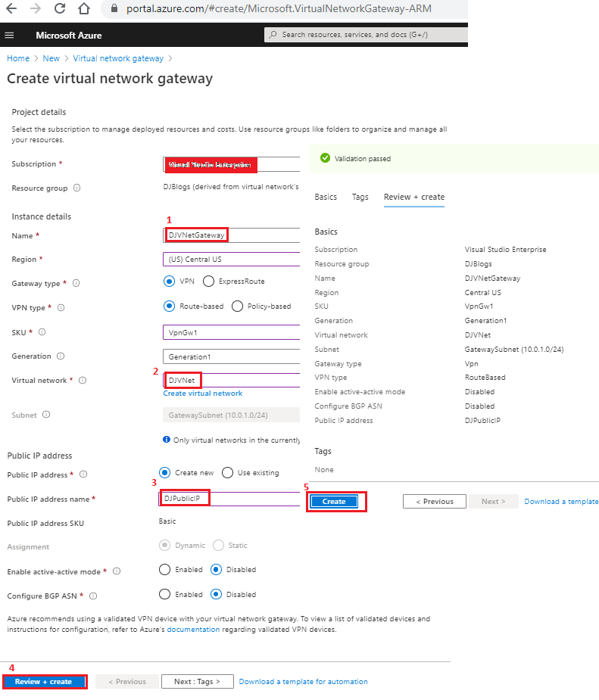This screenshot has height=700, width=599.
Task: Show info tooltip for Public IP address
Action: pos(83,474)
